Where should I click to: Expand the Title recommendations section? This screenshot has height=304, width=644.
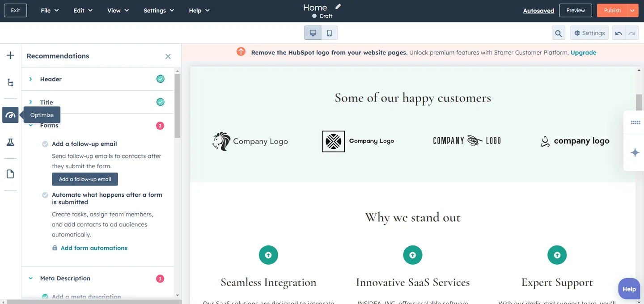pyautogui.click(x=30, y=102)
